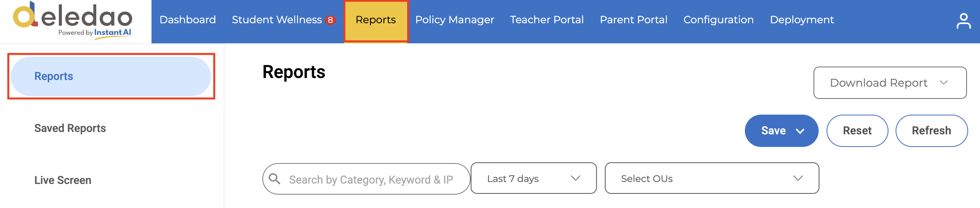Screen dimensions: 980x208
Task: Switch to the Configuration tab
Action: [718, 20]
